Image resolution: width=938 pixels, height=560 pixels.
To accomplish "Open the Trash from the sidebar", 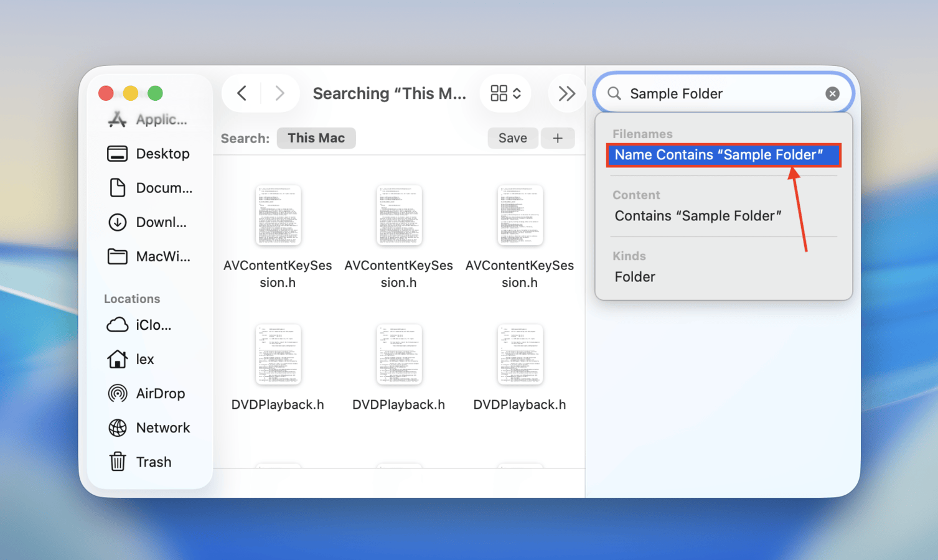I will 154,462.
